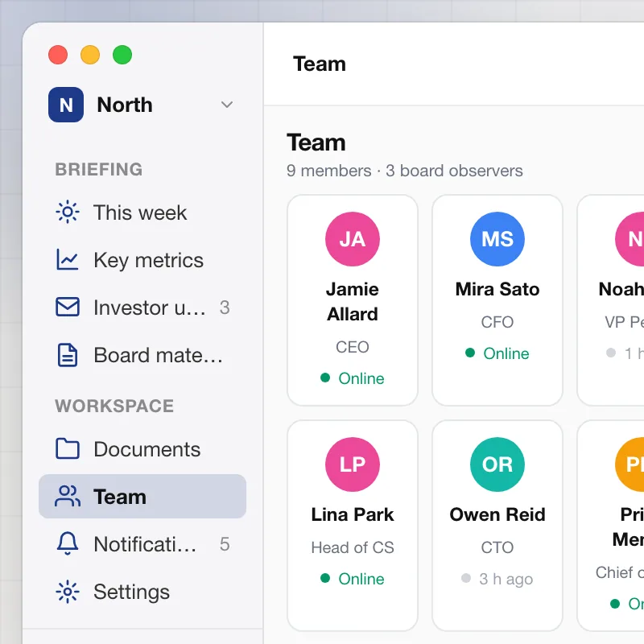Go to Key metrics
This screenshot has width=644, height=644.
click(142, 259)
